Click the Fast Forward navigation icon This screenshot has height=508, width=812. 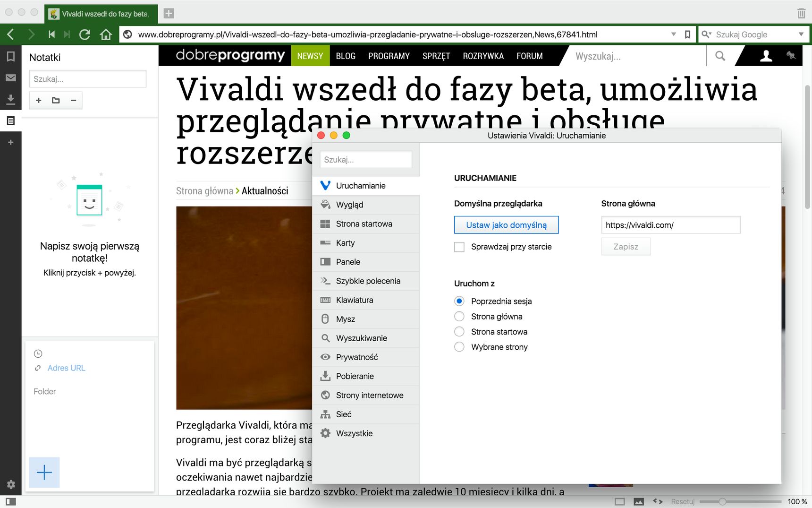coord(67,34)
